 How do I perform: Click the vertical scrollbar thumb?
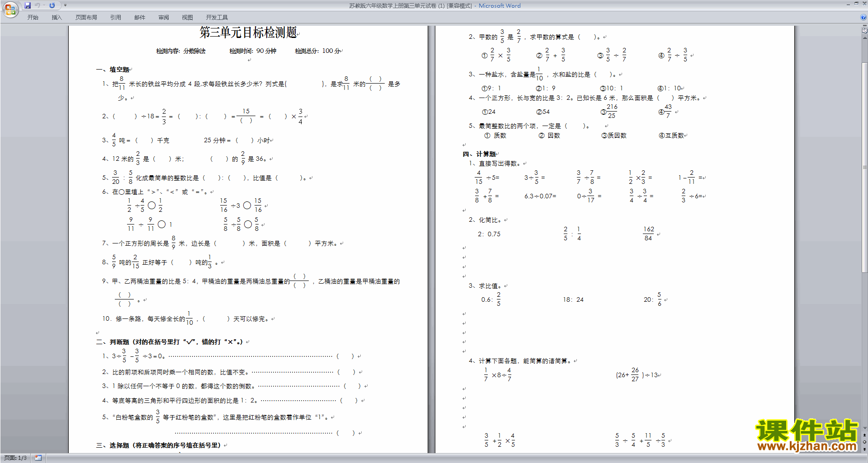[864, 167]
